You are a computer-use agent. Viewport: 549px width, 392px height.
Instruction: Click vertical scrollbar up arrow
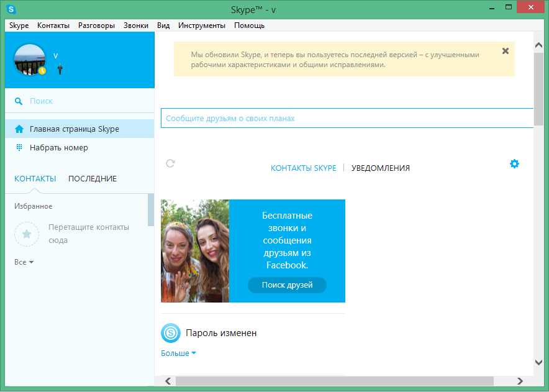pos(539,45)
